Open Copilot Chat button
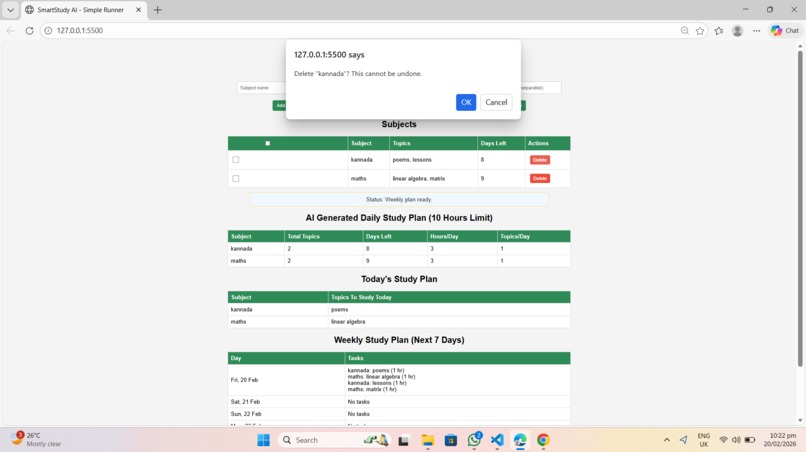Image resolution: width=806 pixels, height=452 pixels. (785, 31)
